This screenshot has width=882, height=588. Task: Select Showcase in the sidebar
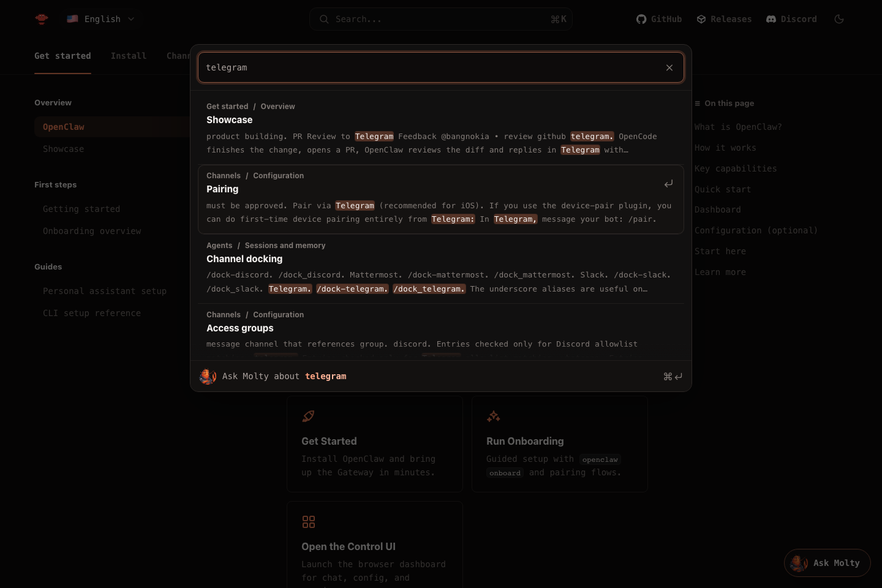[64, 149]
